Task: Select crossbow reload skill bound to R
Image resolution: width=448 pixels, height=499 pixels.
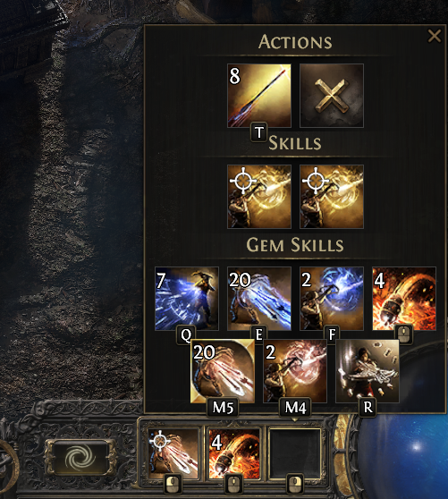Action: click(x=368, y=371)
